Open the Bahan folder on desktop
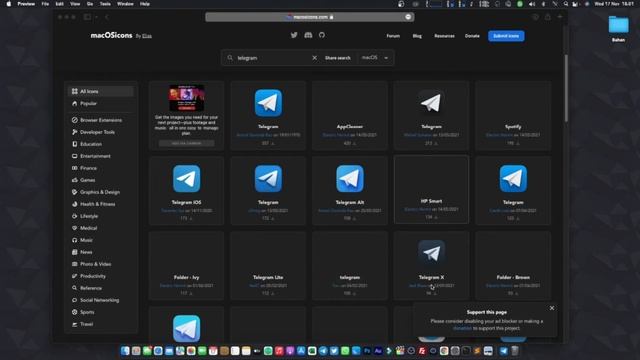Screen dimensions: 640x360 pos(618,29)
